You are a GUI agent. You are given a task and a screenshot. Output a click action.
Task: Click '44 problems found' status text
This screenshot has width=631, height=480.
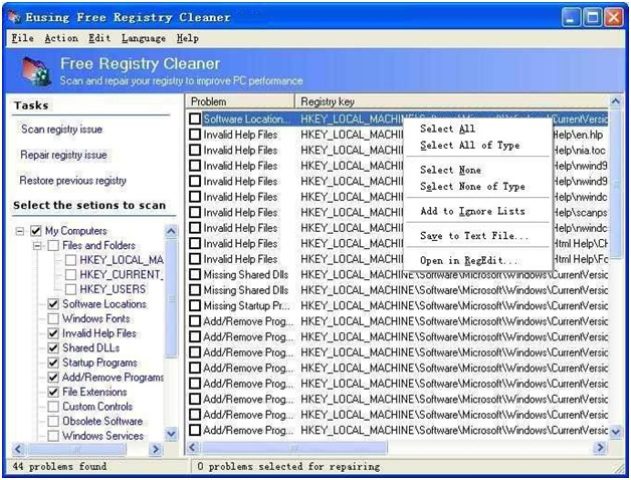(x=60, y=466)
